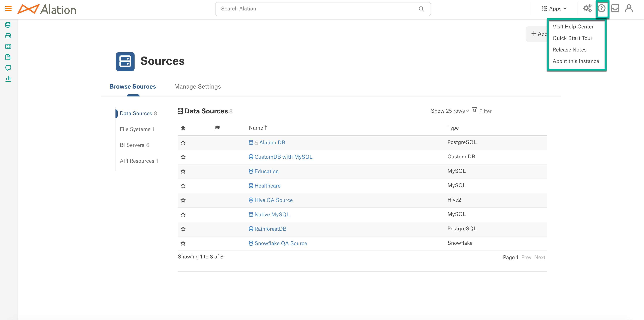Switch to the Browse Sources tab
Viewport: 644px width, 320px height.
pyautogui.click(x=133, y=87)
